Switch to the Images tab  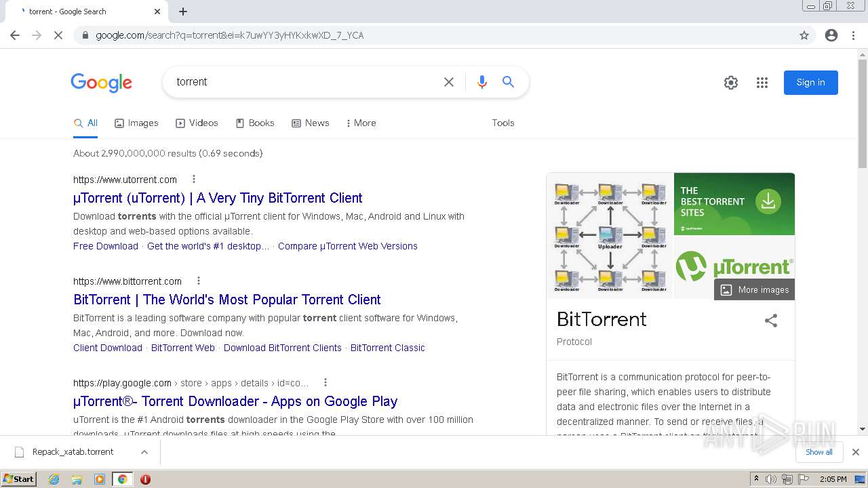click(x=136, y=123)
